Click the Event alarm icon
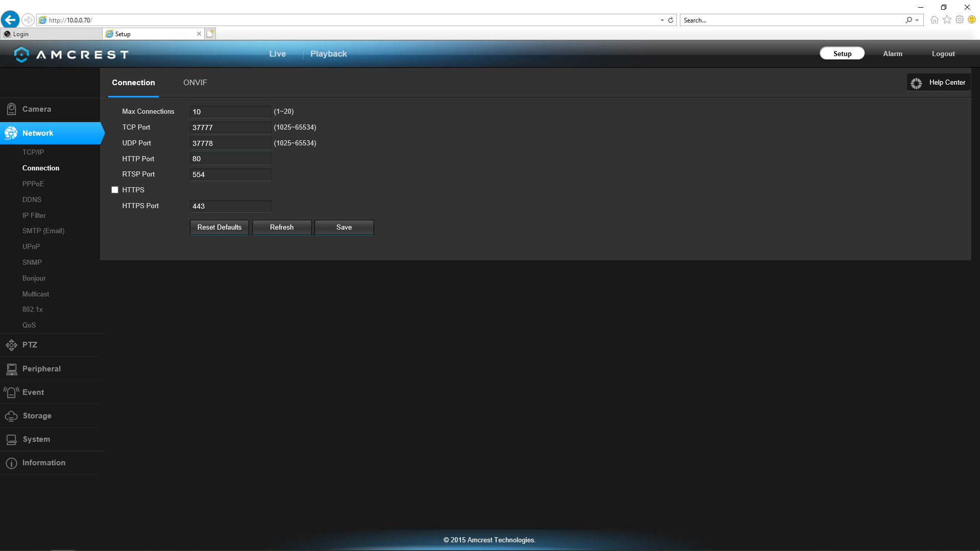Screen dimensions: 980x551 11,392
